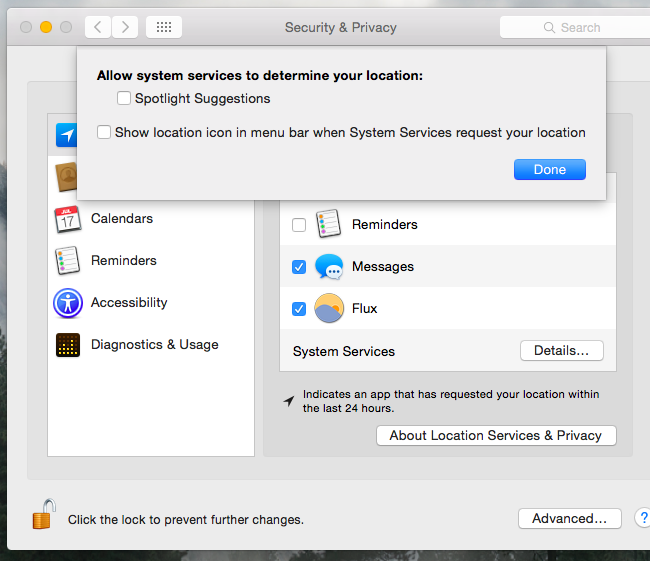Click the Calendars icon in sidebar

point(68,219)
